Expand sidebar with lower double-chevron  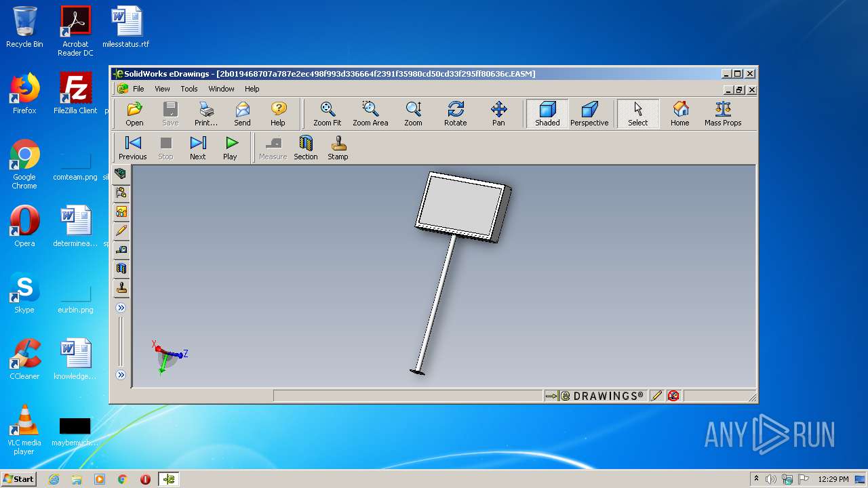[121, 375]
